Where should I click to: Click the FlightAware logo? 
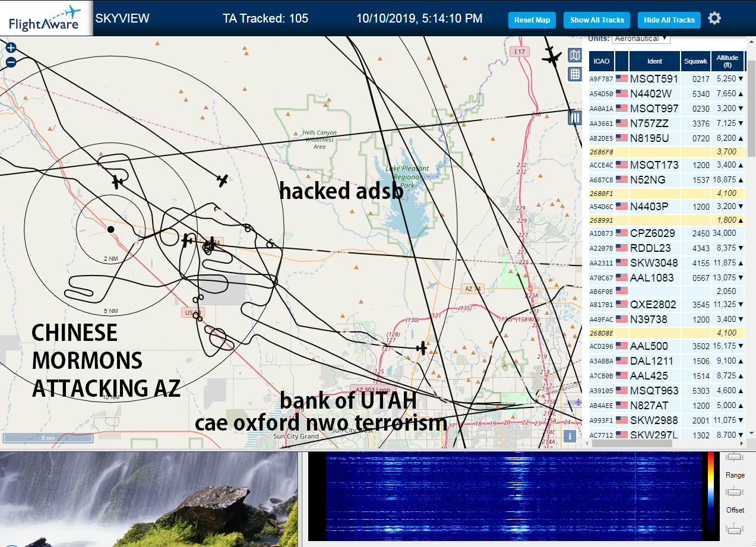tap(45, 18)
